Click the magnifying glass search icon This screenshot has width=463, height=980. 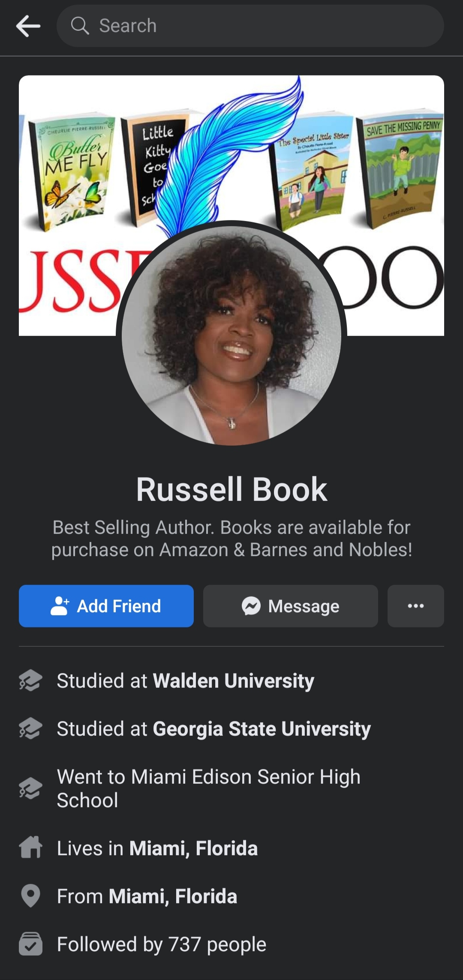coord(80,26)
